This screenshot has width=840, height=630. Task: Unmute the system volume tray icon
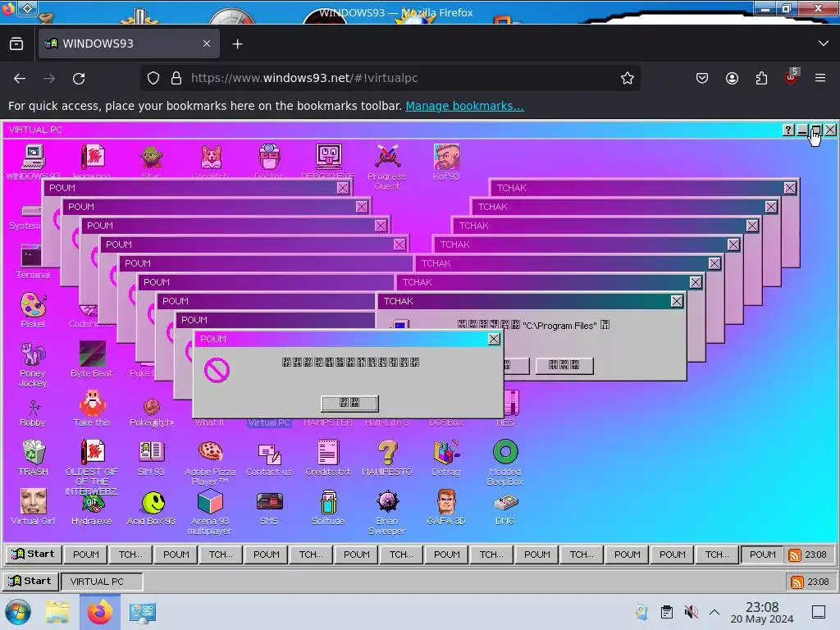click(691, 612)
